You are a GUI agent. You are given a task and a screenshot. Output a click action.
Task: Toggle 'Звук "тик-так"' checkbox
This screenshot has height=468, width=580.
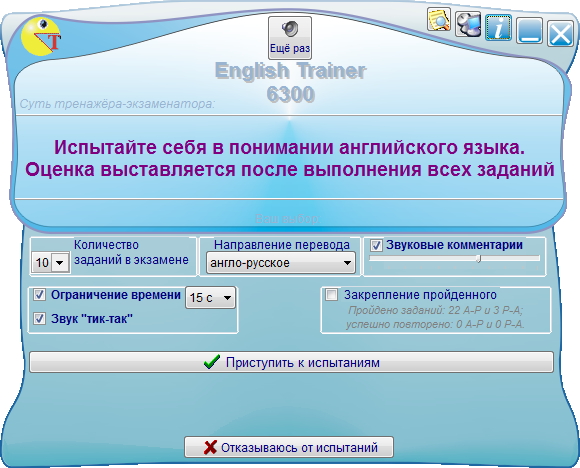point(39,319)
